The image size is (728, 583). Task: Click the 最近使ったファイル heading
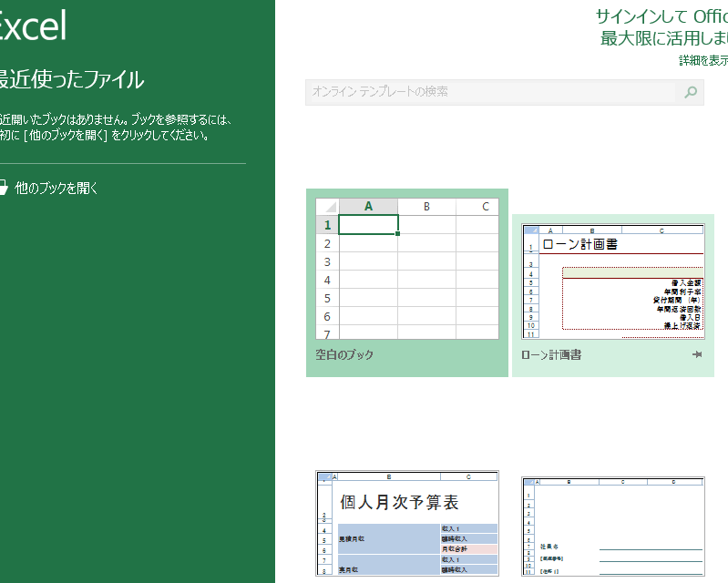[x=71, y=79]
